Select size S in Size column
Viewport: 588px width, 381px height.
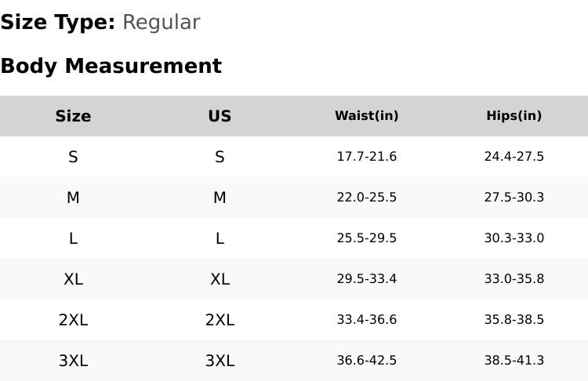pyautogui.click(x=73, y=157)
